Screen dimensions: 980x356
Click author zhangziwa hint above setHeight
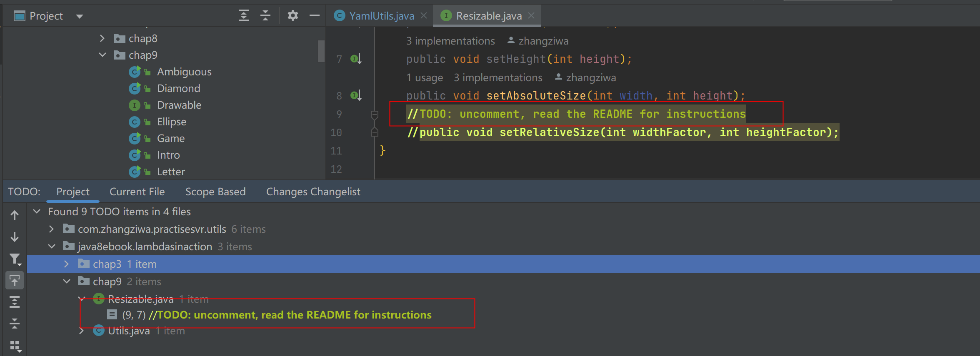538,41
